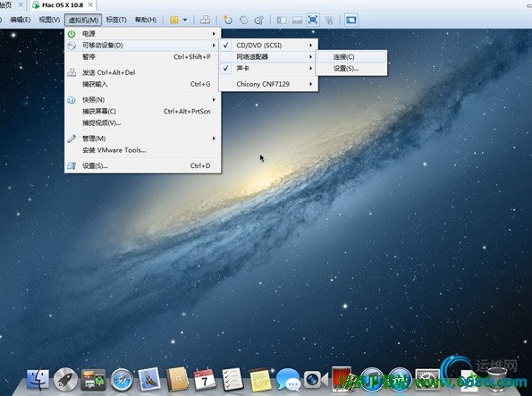
Task: Open Launchpad rocket icon in Dock
Action: [x=65, y=379]
